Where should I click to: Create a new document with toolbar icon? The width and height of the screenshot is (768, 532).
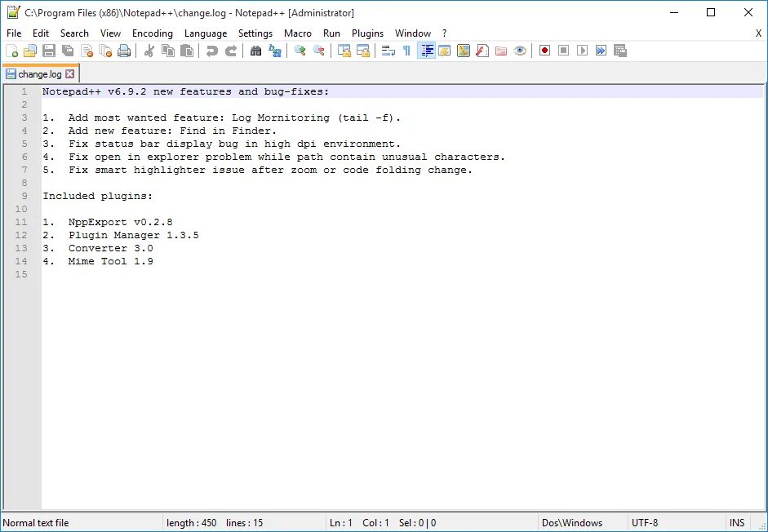[11, 51]
